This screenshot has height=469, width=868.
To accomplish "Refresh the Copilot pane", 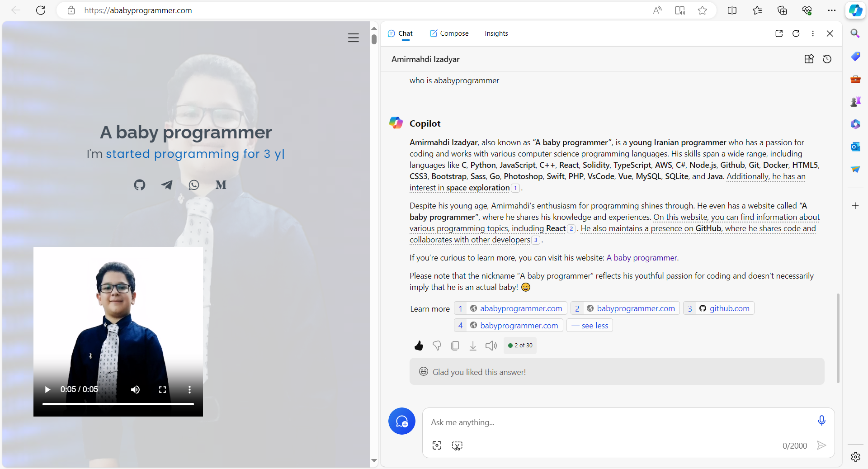I will click(796, 33).
